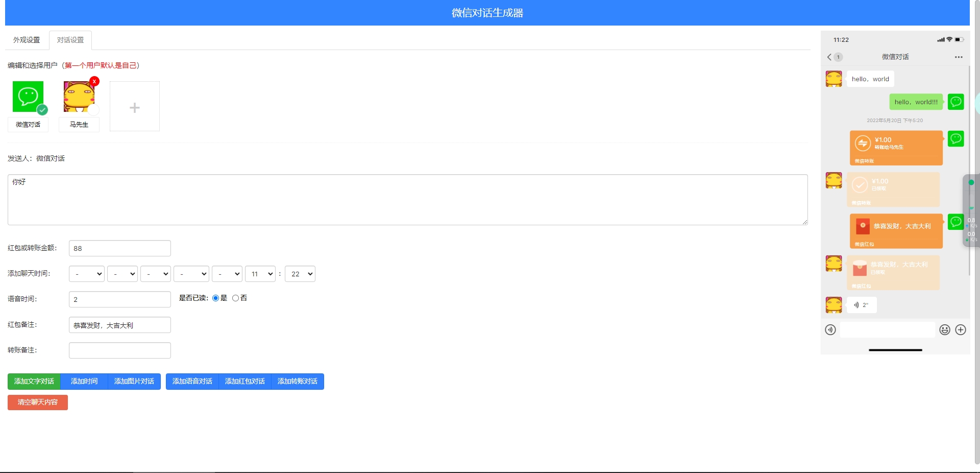Image resolution: width=980 pixels, height=473 pixels.
Task: Open the sent 恭喜发财 red packet bubble
Action: pos(896,231)
